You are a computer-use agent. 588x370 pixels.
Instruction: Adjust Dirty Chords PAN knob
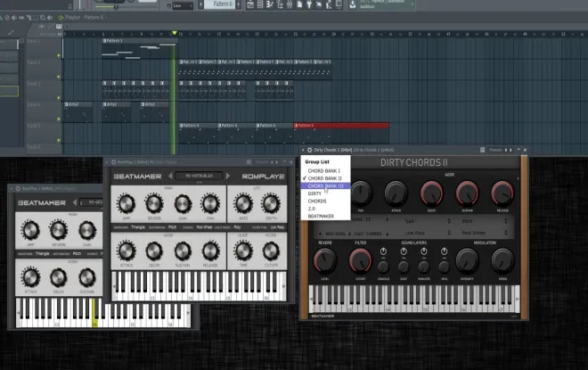[x=361, y=193]
